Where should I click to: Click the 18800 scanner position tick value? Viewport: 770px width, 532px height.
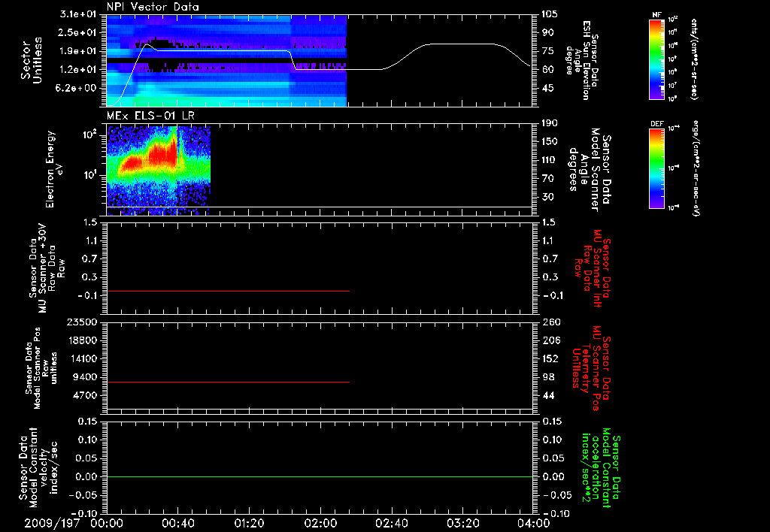pos(82,340)
